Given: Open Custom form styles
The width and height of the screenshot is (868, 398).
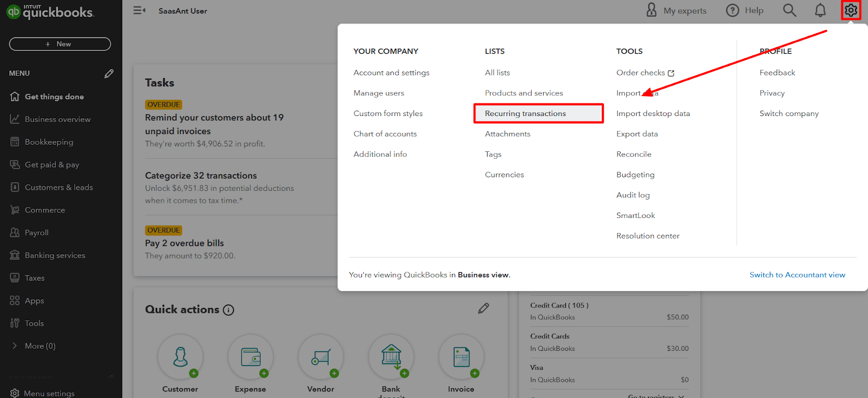Looking at the screenshot, I should (x=388, y=113).
